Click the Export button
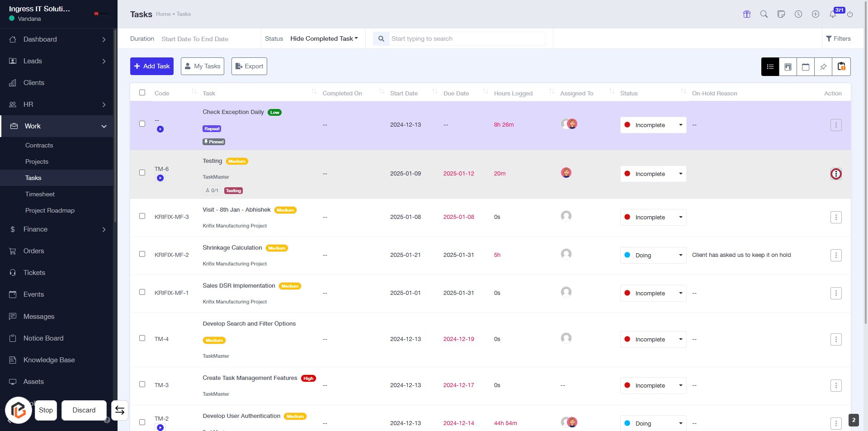The image size is (868, 431). click(x=249, y=66)
